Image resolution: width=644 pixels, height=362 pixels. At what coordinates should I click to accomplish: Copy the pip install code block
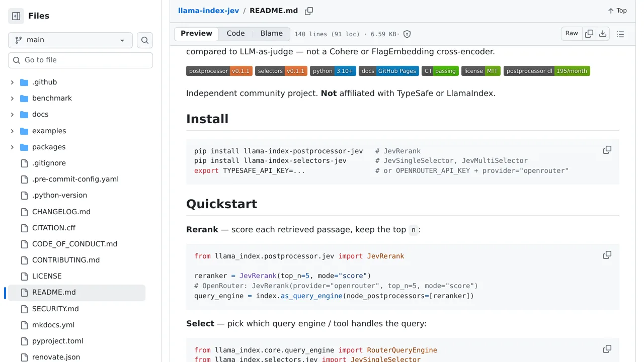607,150
